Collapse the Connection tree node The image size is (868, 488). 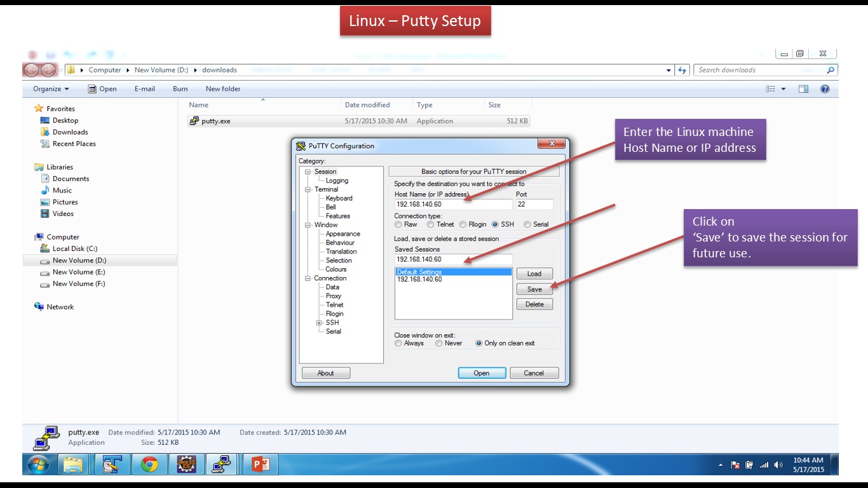click(x=308, y=278)
